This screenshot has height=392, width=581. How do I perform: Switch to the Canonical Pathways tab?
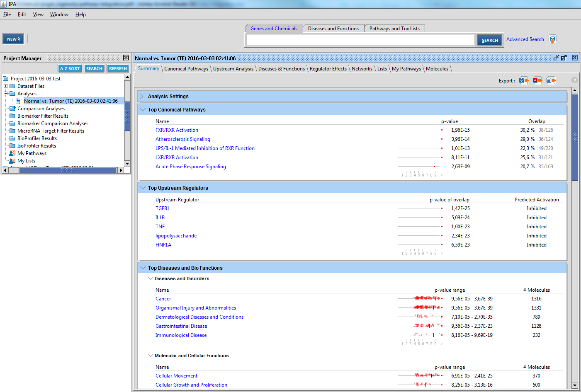point(186,69)
